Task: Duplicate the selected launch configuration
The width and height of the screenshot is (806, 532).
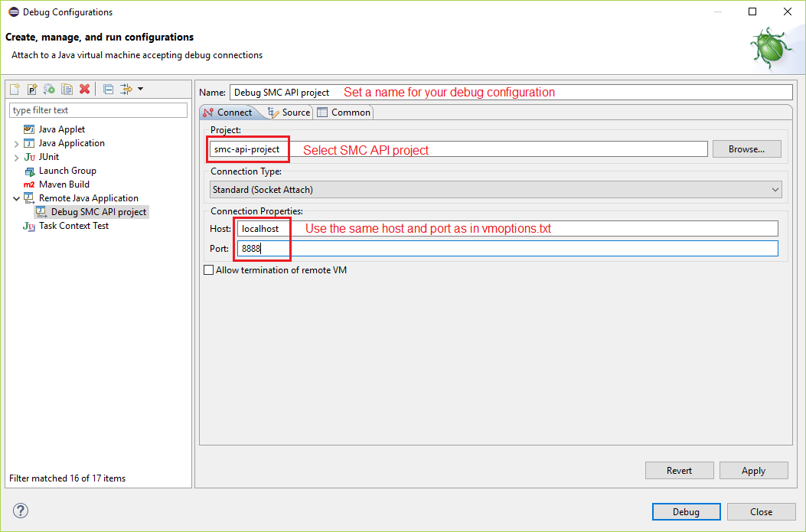Action: coord(66,89)
